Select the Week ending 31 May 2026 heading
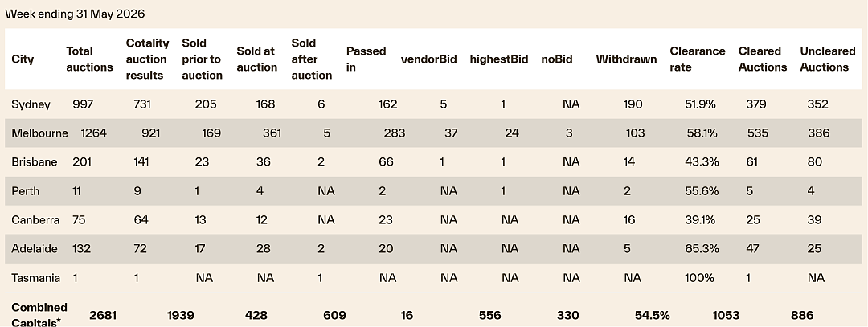 point(75,14)
